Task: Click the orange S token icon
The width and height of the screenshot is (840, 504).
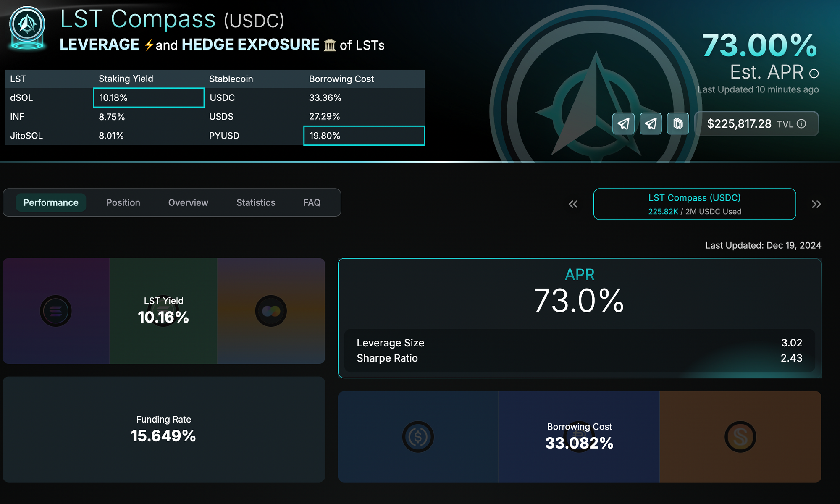Action: pyautogui.click(x=740, y=437)
